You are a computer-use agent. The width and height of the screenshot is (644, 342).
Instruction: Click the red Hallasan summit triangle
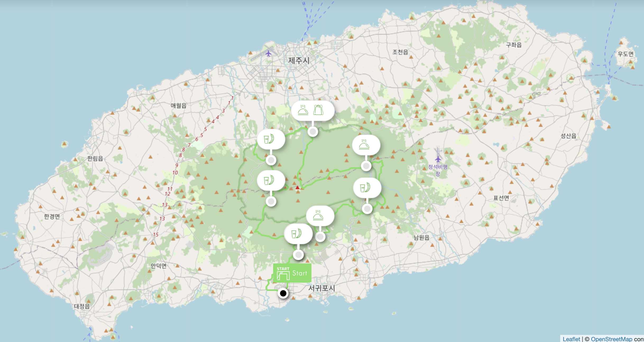(x=297, y=188)
